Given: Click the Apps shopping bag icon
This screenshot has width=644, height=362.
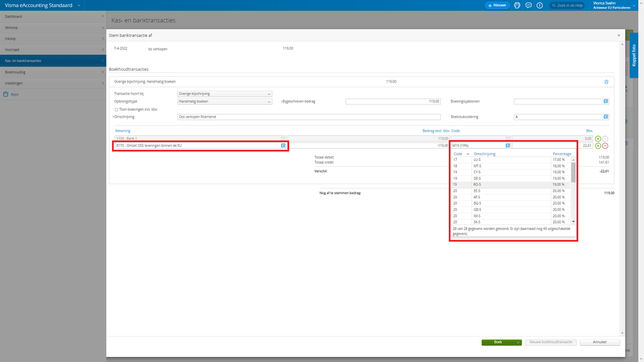Looking at the screenshot, I should click(6, 94).
